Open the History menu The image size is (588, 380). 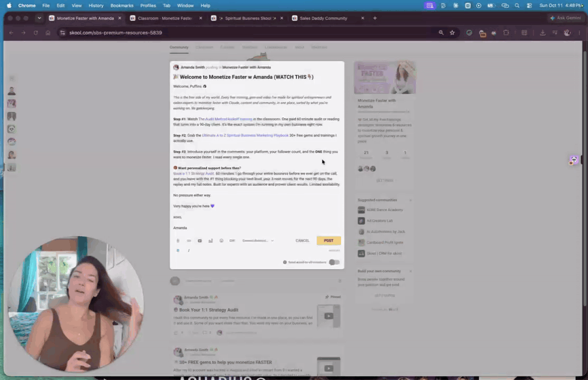[x=96, y=6]
